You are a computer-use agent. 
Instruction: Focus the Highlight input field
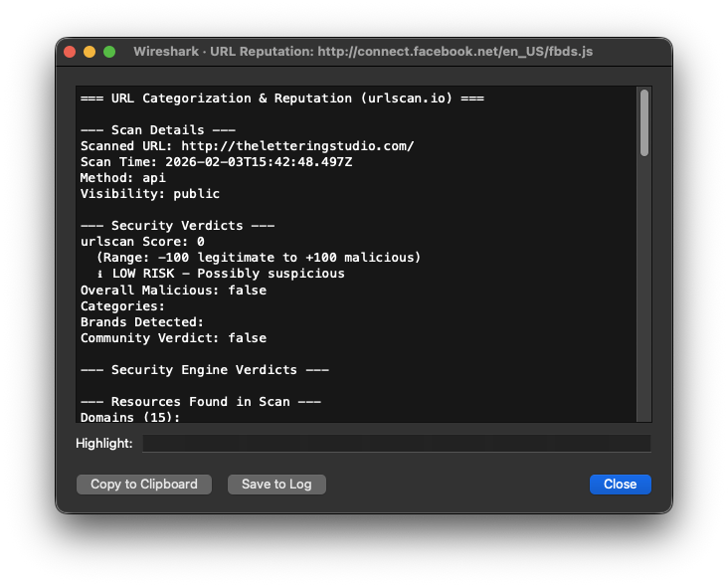[x=397, y=444]
